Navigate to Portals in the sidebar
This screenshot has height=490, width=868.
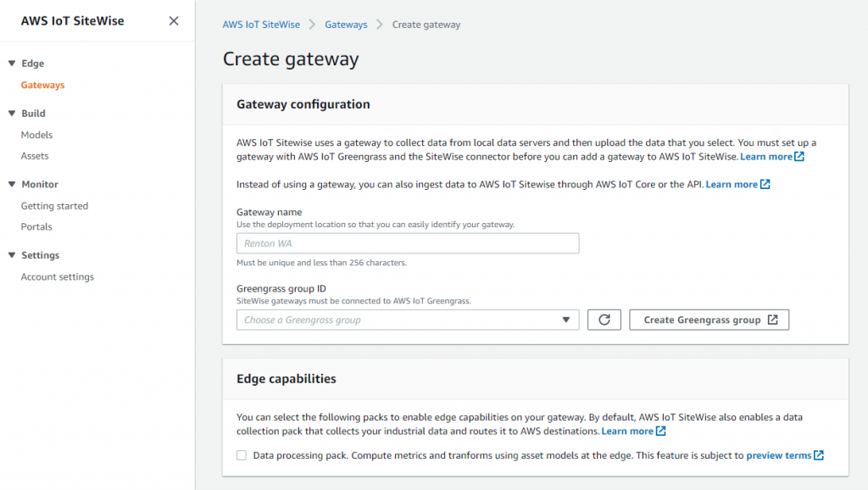[36, 226]
